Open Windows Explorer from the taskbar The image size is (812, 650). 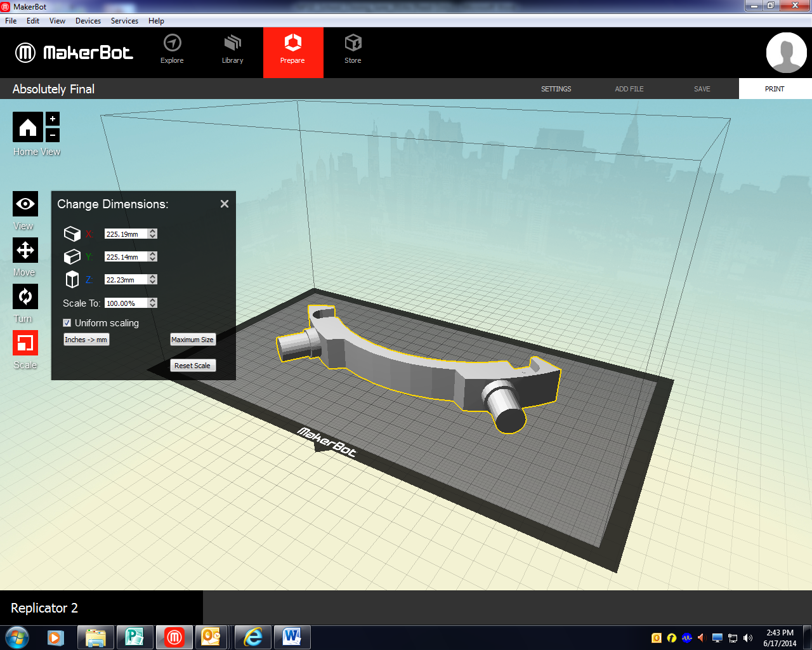[x=95, y=637]
